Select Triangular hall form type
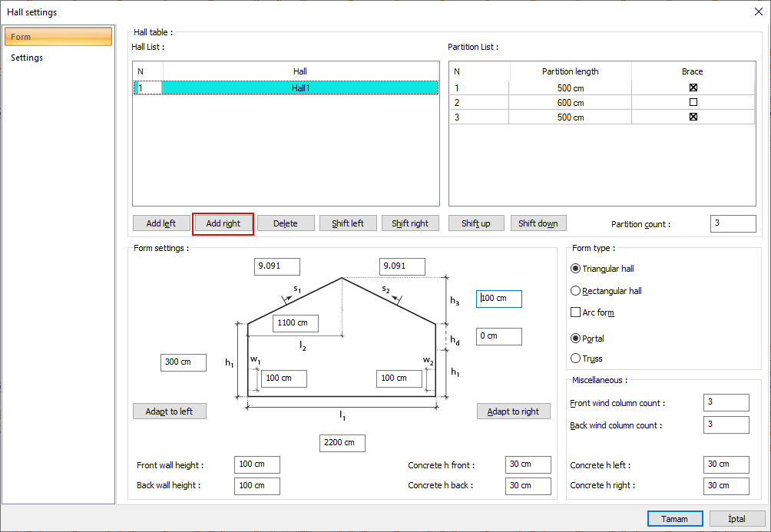 (576, 269)
